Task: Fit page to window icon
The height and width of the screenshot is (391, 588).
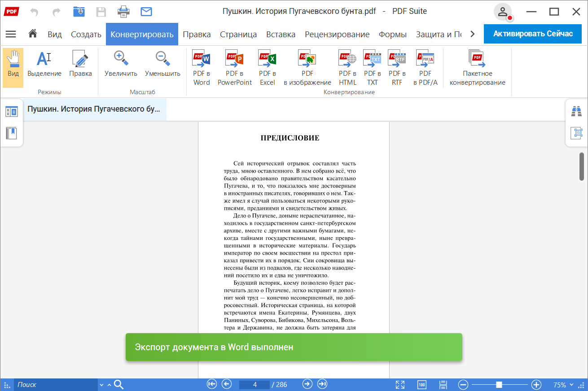Action: click(x=400, y=385)
